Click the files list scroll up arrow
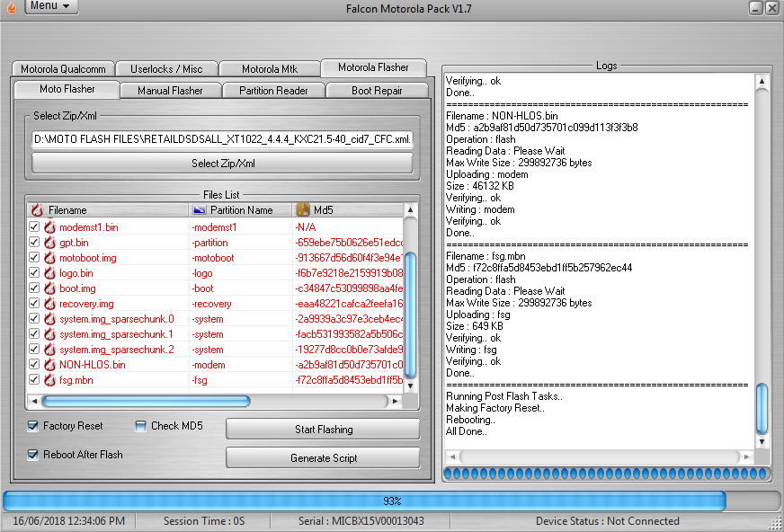Screen dimensions: 784x532 [410, 209]
